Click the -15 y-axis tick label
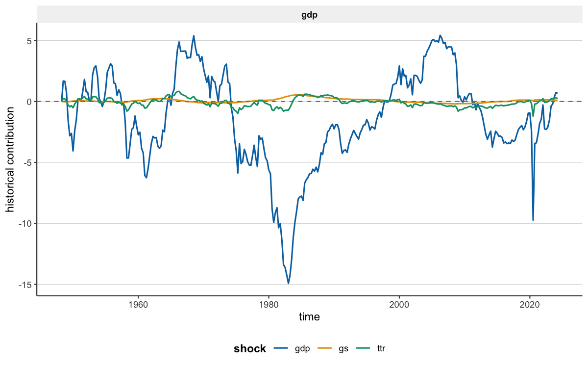This screenshot has height=368, width=588. [x=24, y=284]
